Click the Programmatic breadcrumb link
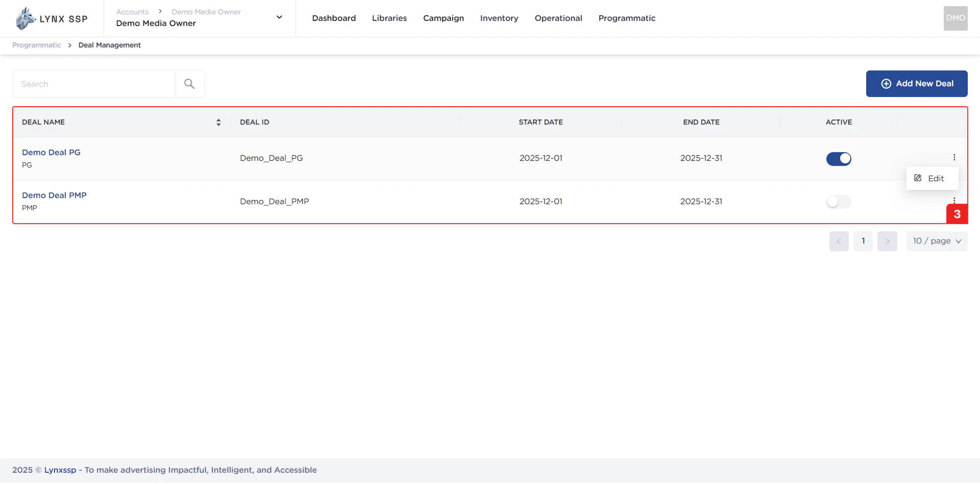Screen dimensions: 980x484 tap(37, 45)
